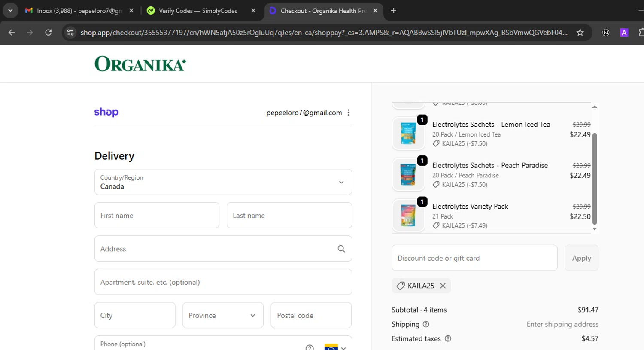Open account options next to pepeeloro7@gmail.com
The image size is (644, 350).
[x=349, y=113]
